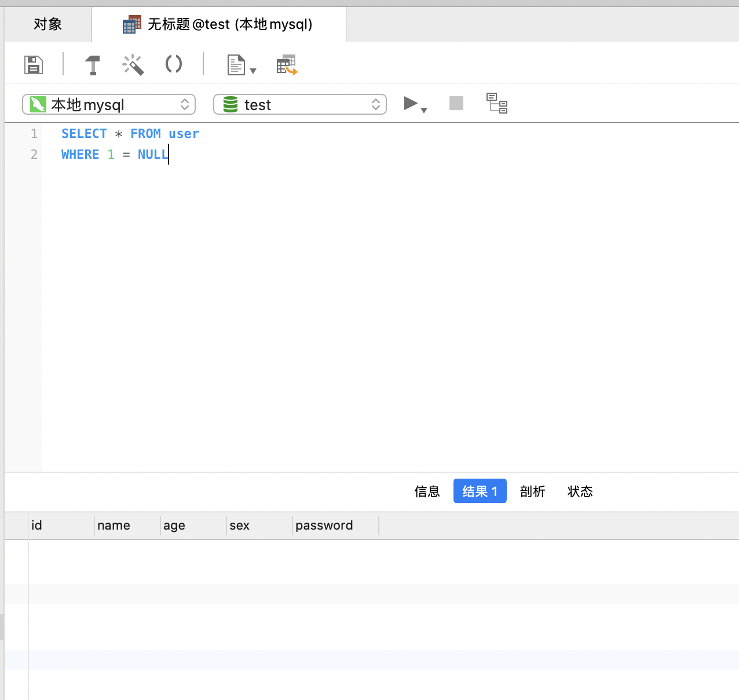The image size is (739, 700).
Task: Click the WHERE keyword on line 2
Action: 80,155
